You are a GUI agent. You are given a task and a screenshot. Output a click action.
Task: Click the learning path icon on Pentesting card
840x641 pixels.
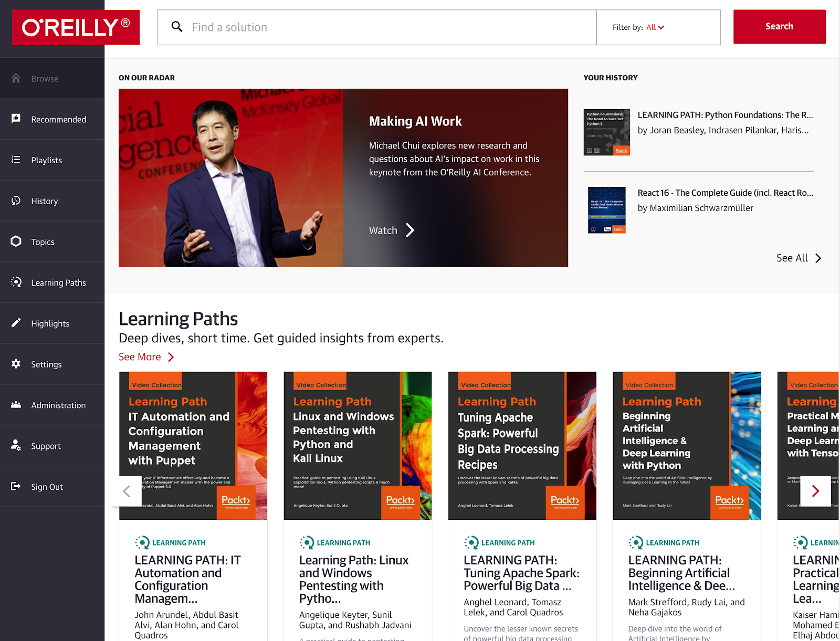point(307,542)
